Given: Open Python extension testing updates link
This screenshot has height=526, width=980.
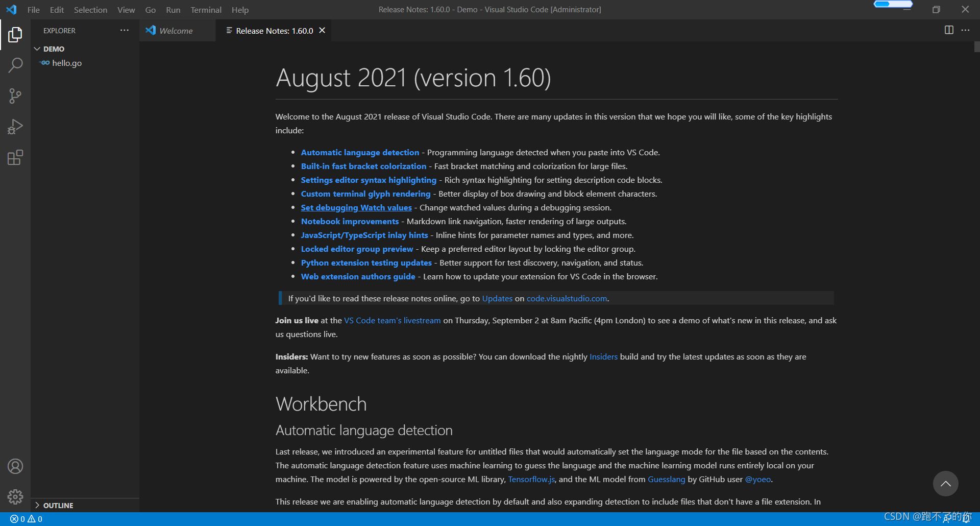Looking at the screenshot, I should point(366,262).
